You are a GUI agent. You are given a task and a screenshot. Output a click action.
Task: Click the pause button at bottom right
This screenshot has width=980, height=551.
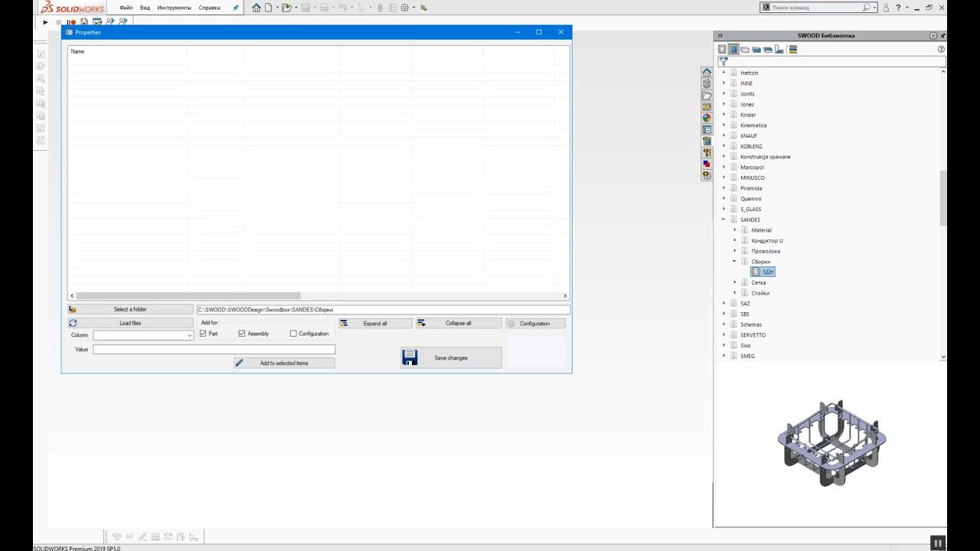937,543
